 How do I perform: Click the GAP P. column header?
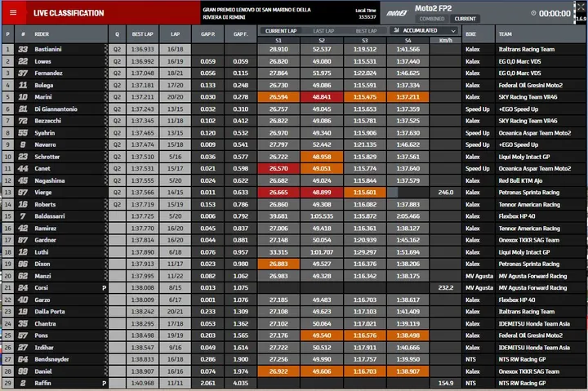tap(207, 34)
